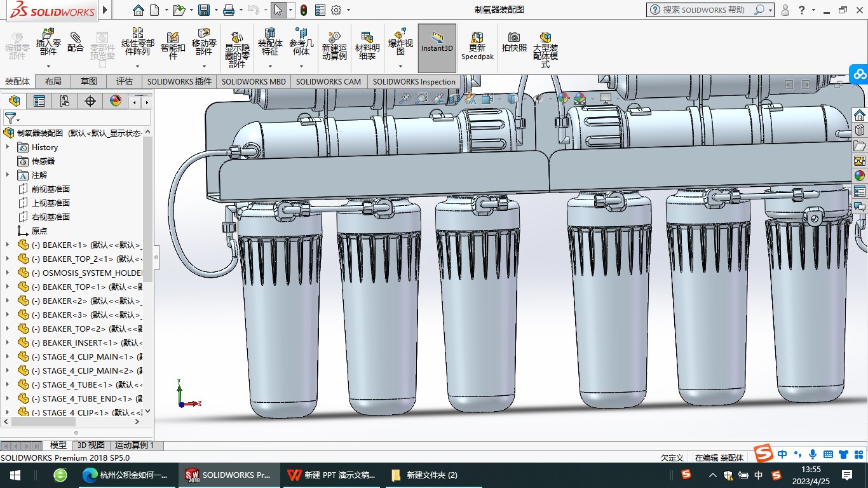
Task: Click the Save floppy disk icon
Action: click(203, 10)
